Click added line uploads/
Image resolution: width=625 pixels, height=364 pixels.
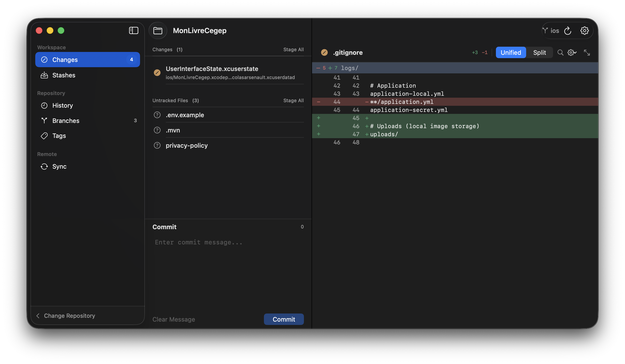455,134
